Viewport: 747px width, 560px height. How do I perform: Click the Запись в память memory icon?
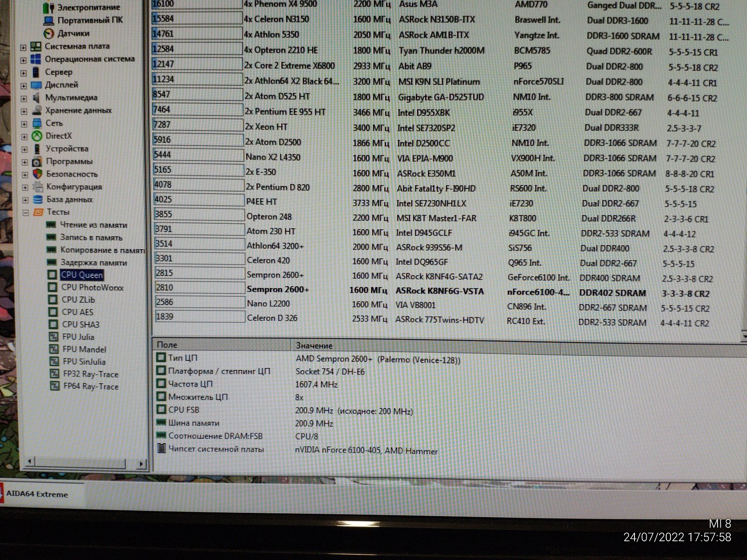51,238
